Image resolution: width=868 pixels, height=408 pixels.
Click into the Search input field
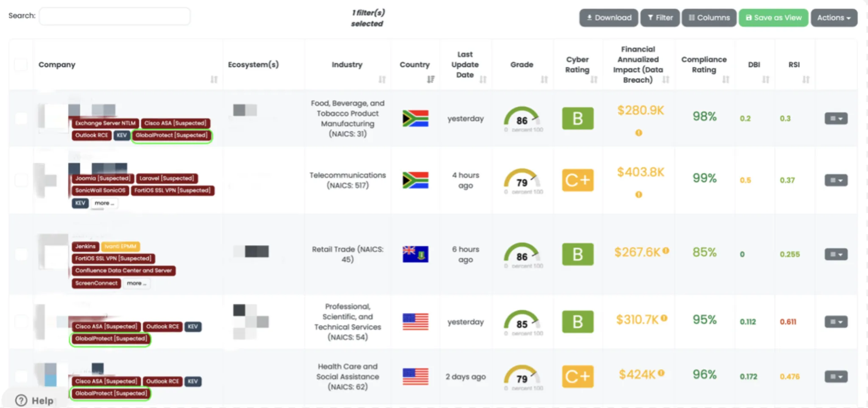point(114,16)
